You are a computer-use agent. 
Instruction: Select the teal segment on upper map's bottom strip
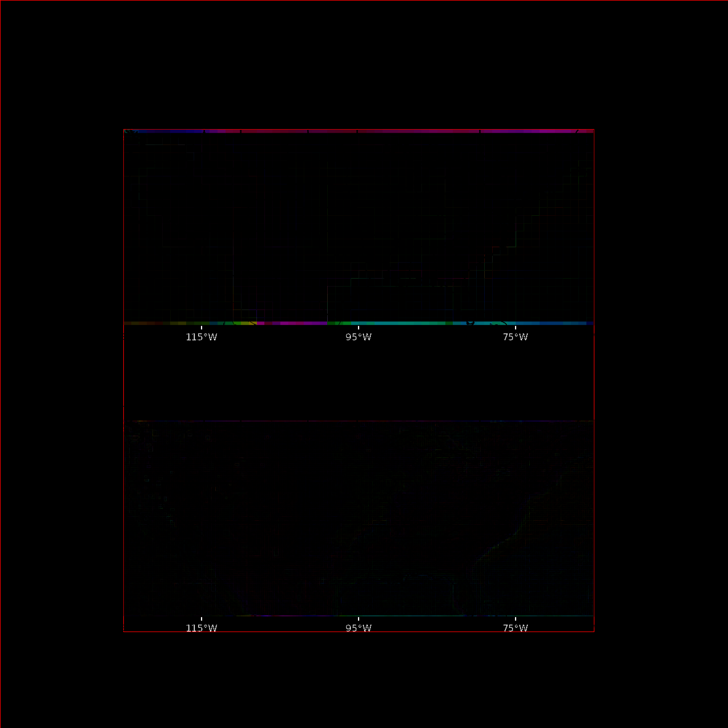pyautogui.click(x=400, y=323)
